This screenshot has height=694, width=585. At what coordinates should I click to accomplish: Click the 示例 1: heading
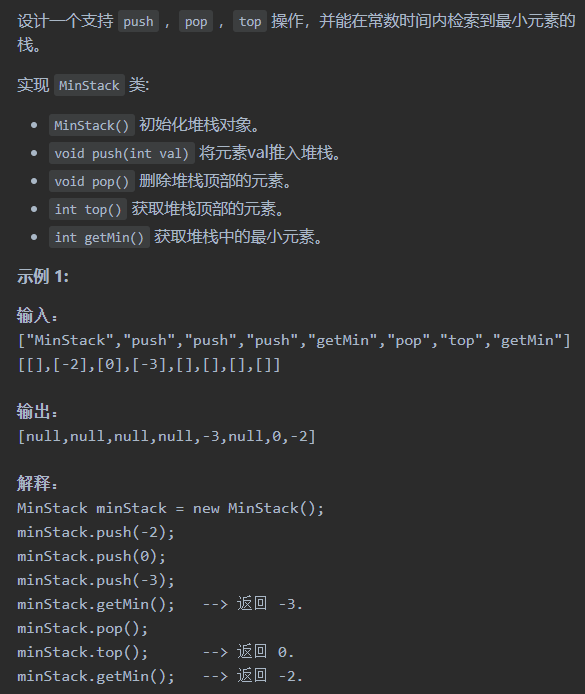click(43, 277)
